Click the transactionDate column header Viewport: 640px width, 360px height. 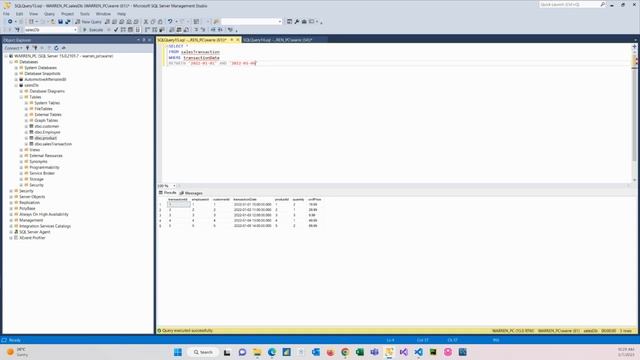tap(245, 200)
